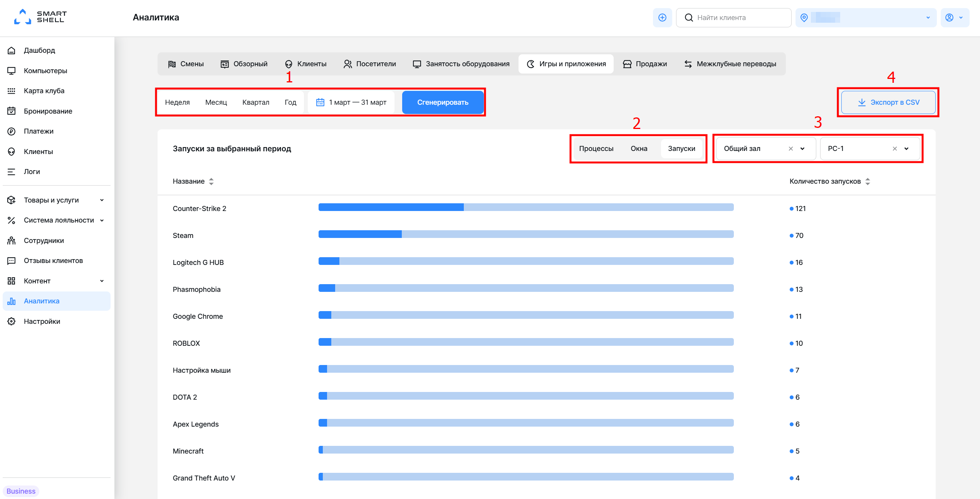Screen dimensions: 980x499
Task: Click the location pin icon
Action: coord(804,18)
